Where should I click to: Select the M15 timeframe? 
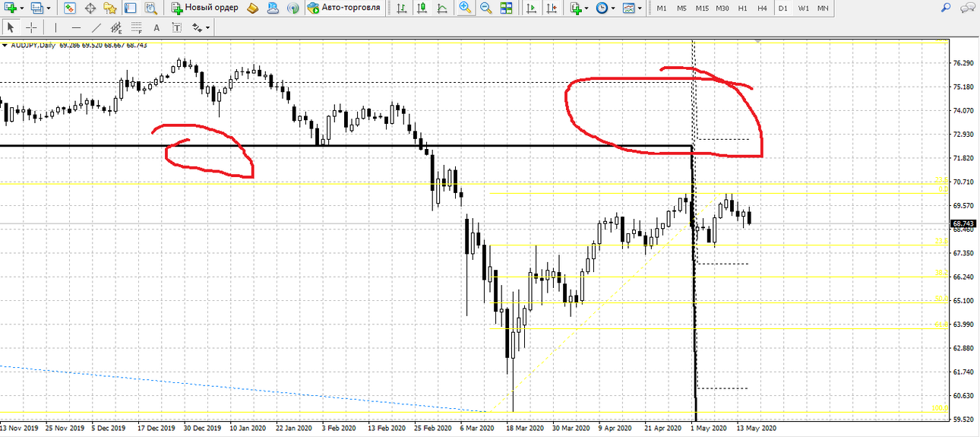(x=702, y=8)
